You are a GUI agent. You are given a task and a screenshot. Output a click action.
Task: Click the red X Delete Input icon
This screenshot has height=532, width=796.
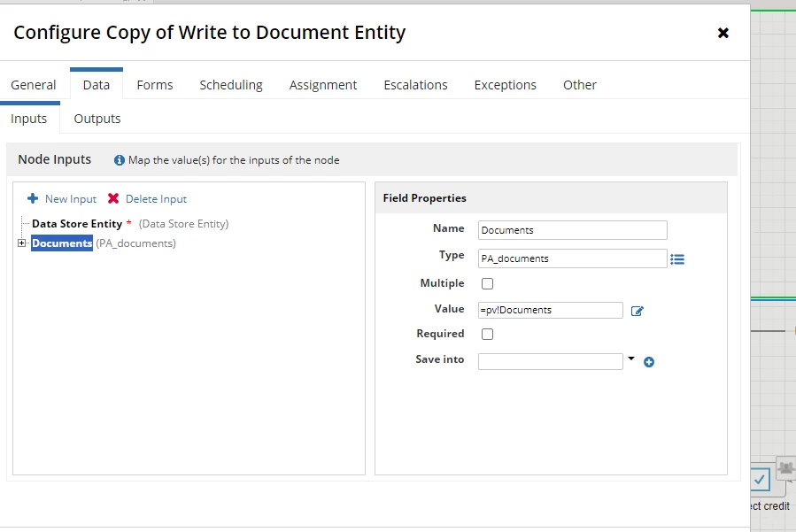pyautogui.click(x=113, y=198)
